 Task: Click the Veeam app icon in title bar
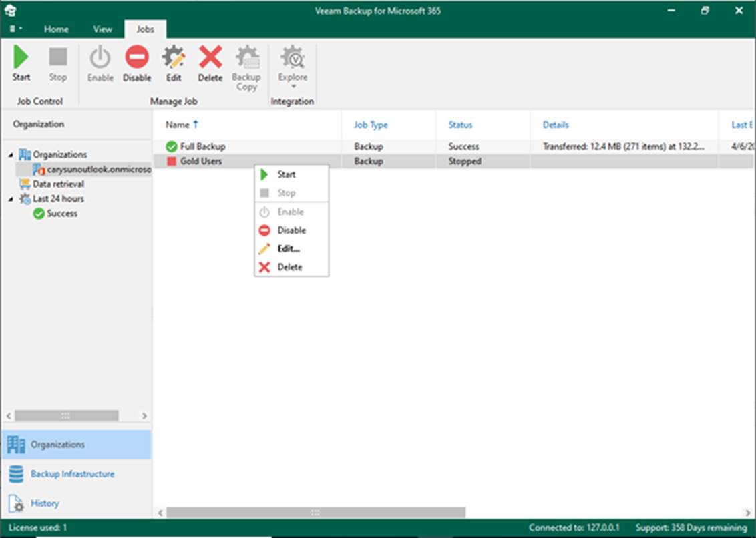click(x=11, y=10)
